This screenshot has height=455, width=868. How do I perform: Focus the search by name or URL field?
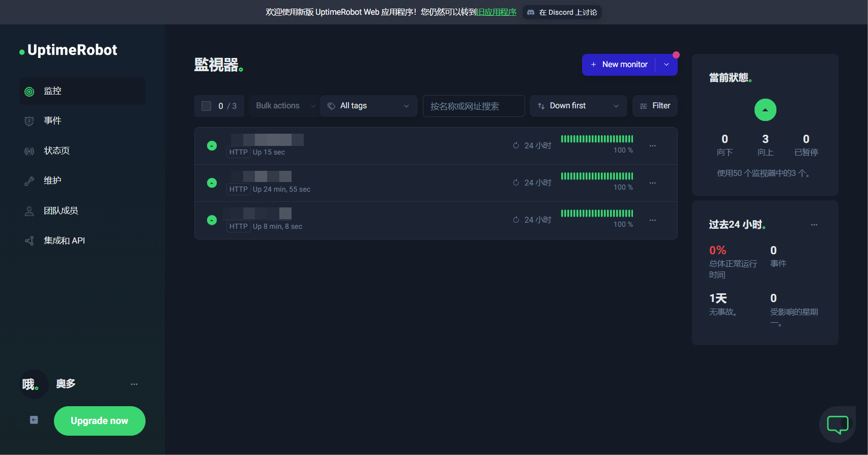click(474, 106)
